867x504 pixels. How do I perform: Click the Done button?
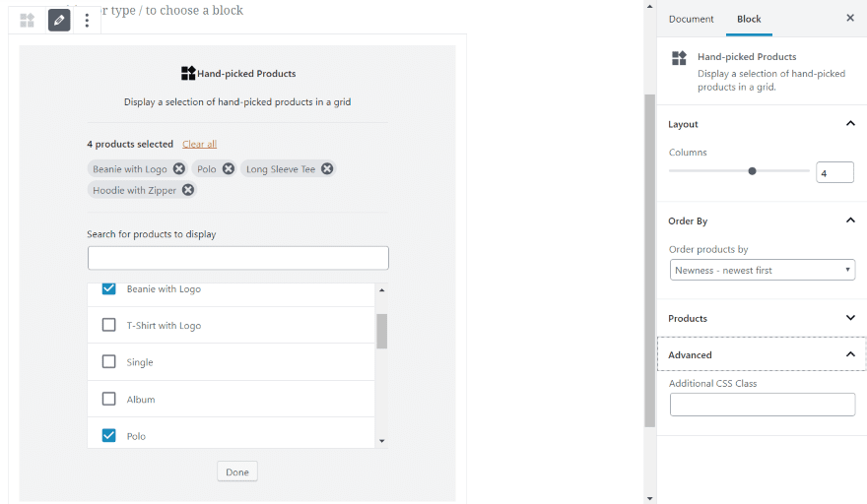click(237, 472)
